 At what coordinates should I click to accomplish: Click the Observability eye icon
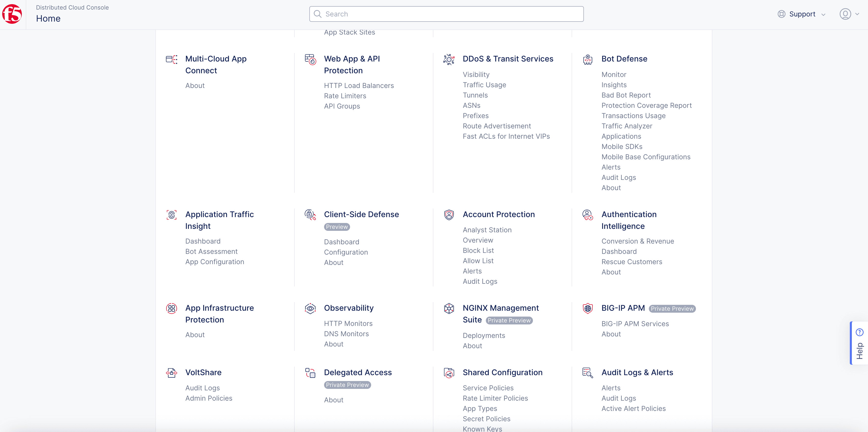(310, 309)
